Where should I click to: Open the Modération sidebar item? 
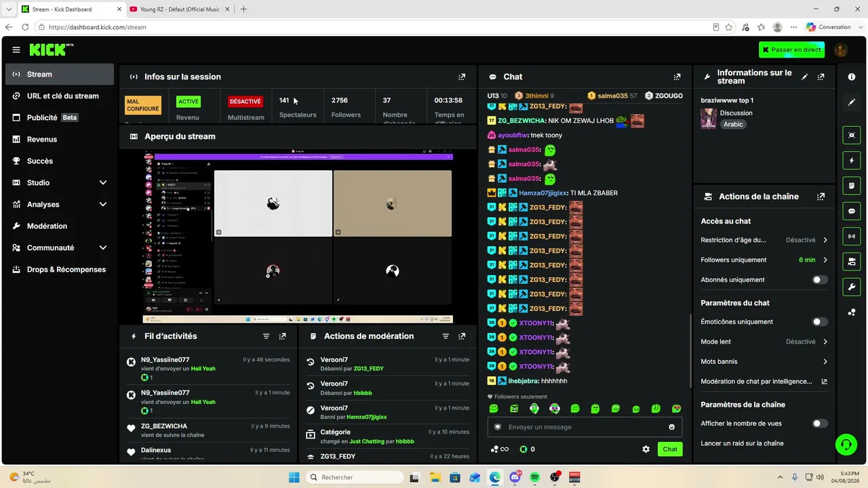(60, 226)
